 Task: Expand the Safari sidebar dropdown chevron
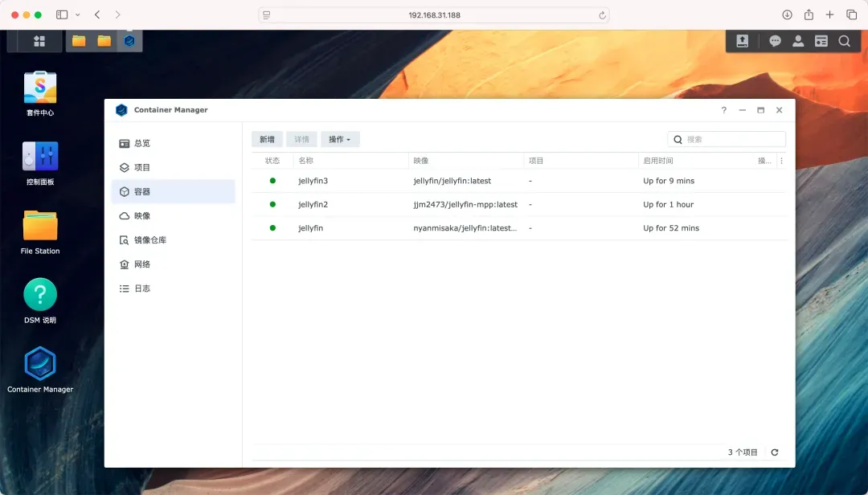click(77, 15)
